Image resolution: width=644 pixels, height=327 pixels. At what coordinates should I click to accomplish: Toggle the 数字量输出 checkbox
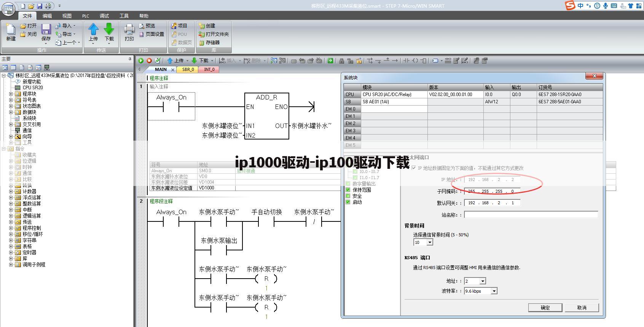pos(348,184)
